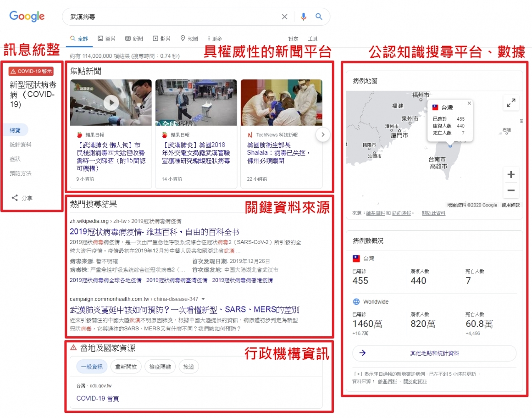Click the Taiwan flag icon in 病例數概況
Viewport: 532px width, 418px height.
(356, 259)
